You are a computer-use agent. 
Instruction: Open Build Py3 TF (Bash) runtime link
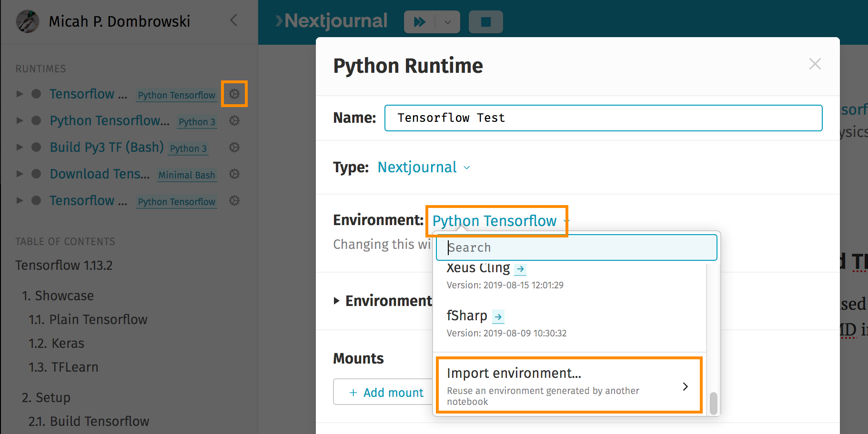pyautogui.click(x=107, y=147)
